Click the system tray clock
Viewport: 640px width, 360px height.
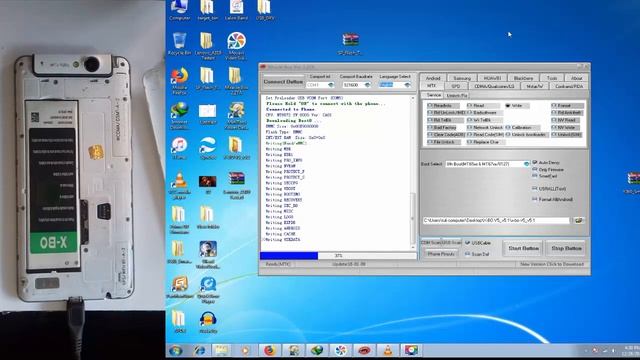[x=632, y=350]
